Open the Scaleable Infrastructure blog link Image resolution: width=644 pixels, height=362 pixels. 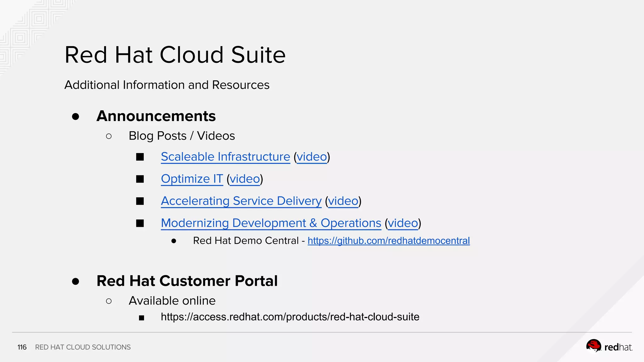tap(225, 157)
